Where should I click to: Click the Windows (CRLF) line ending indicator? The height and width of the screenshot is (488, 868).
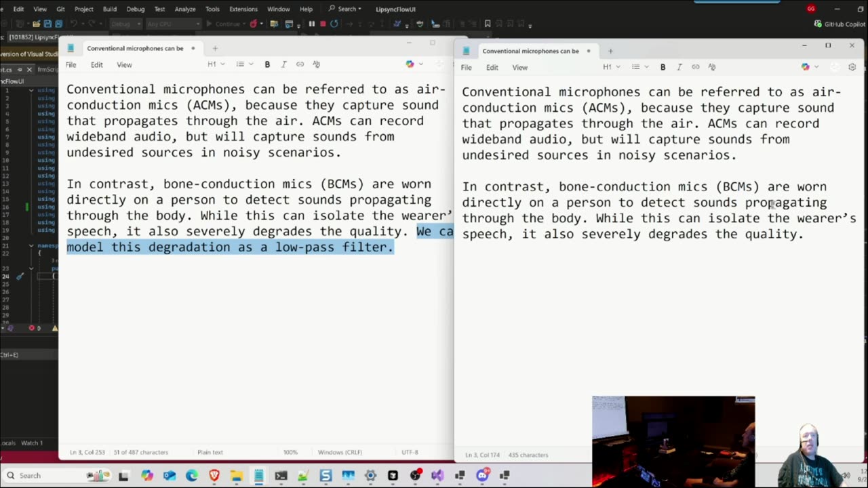click(x=340, y=452)
